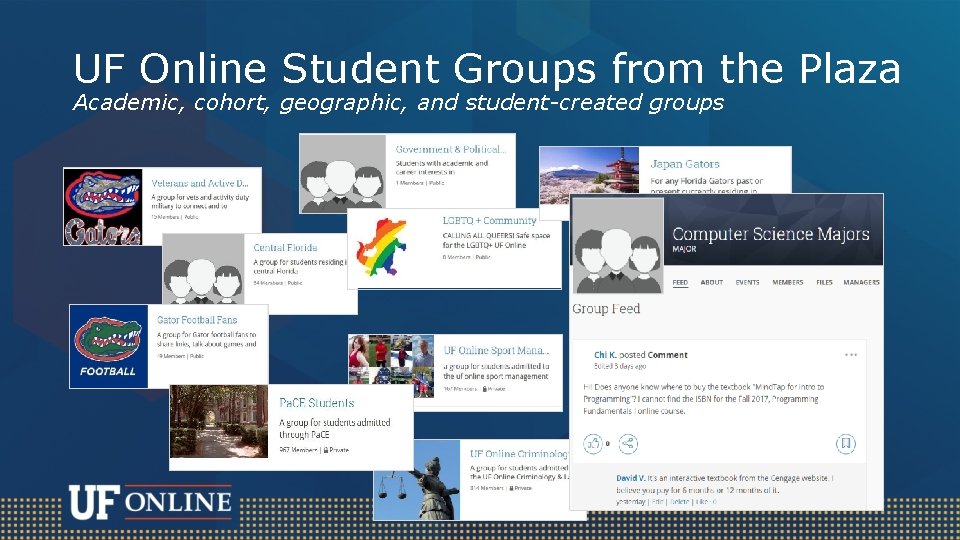Click Edit on David V.'s comment
This screenshot has width=960, height=540.
tap(658, 501)
